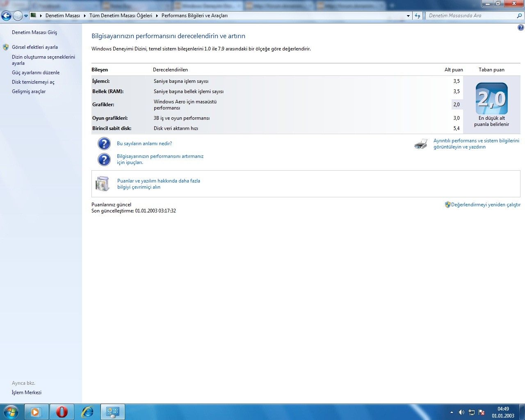Open the recent pages dropdown beside Forward

pyautogui.click(x=26, y=16)
